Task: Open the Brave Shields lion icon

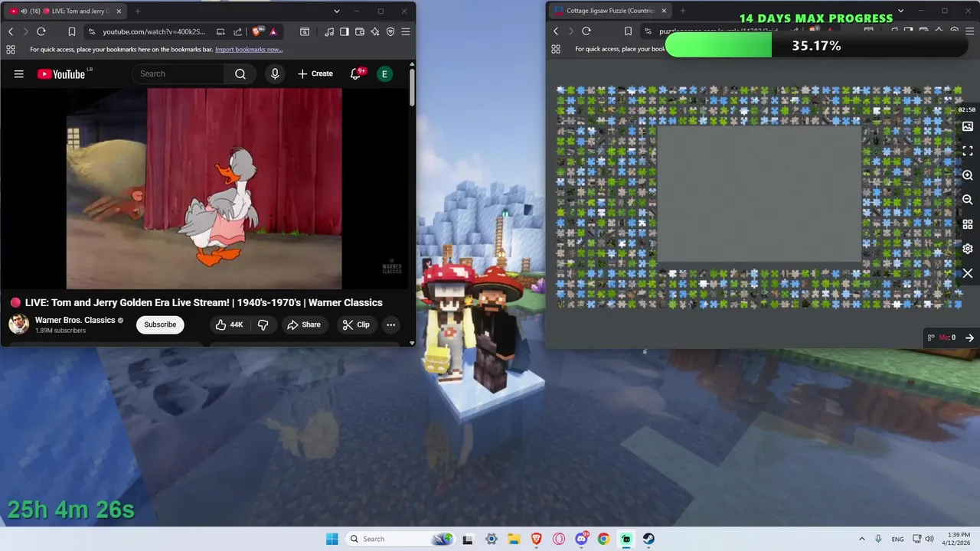Action: (x=256, y=31)
